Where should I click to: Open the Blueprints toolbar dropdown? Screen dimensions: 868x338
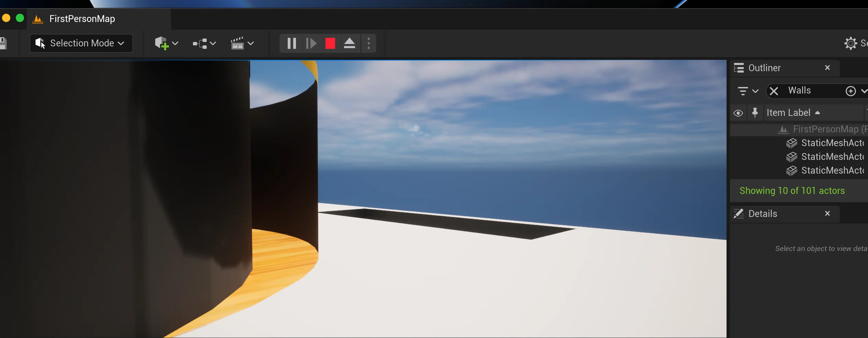click(x=204, y=43)
